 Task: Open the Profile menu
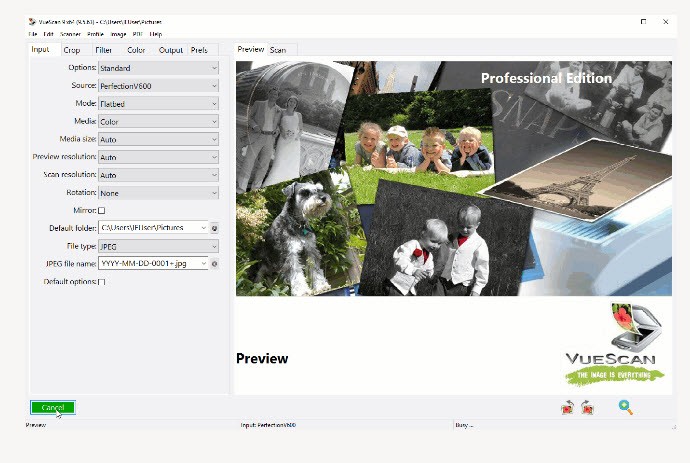95,34
